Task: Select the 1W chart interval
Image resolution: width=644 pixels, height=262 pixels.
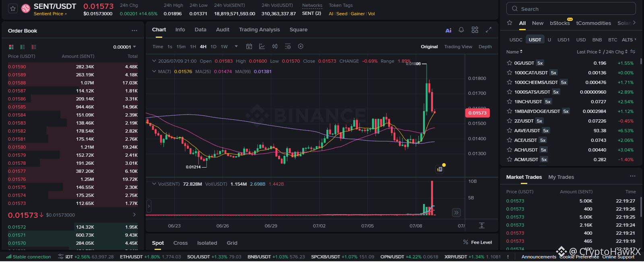Action: click(224, 47)
